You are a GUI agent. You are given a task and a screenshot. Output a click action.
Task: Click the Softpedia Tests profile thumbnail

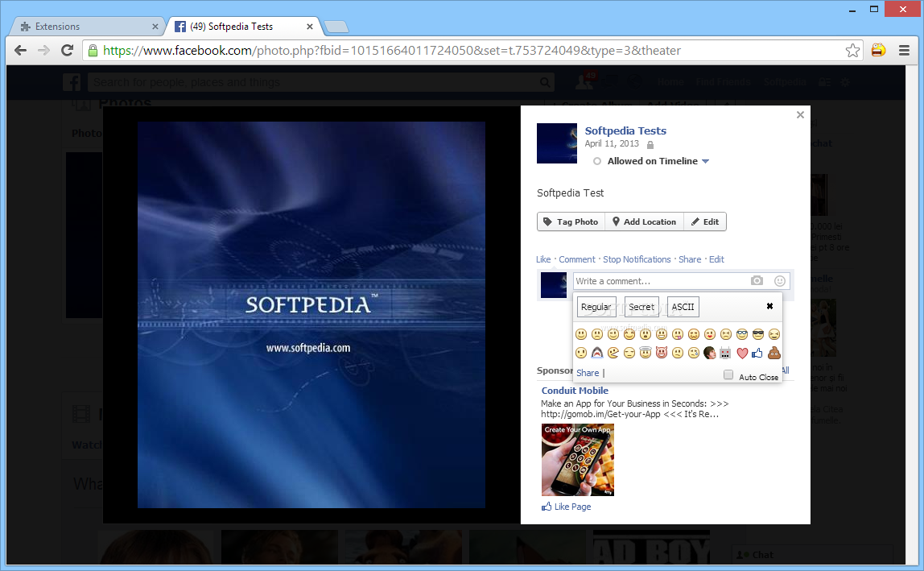[557, 143]
